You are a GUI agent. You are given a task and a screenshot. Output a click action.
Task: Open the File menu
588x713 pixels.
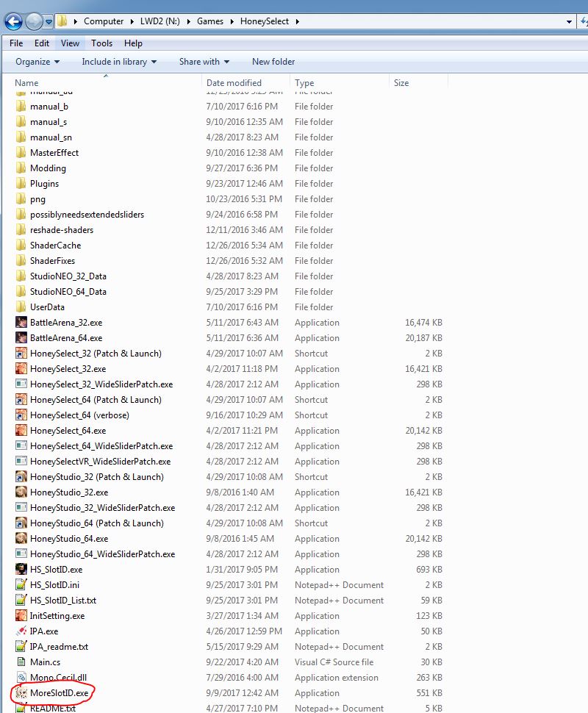(x=16, y=43)
